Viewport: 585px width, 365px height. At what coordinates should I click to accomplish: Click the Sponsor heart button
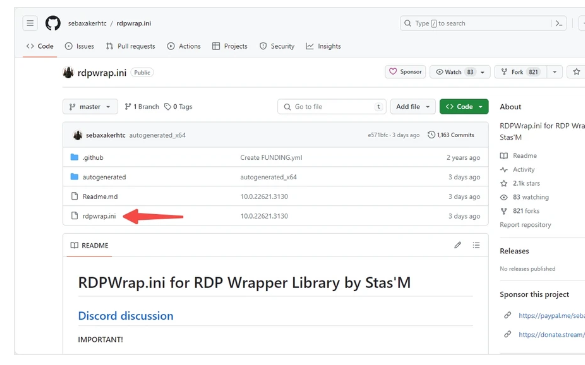tap(405, 72)
